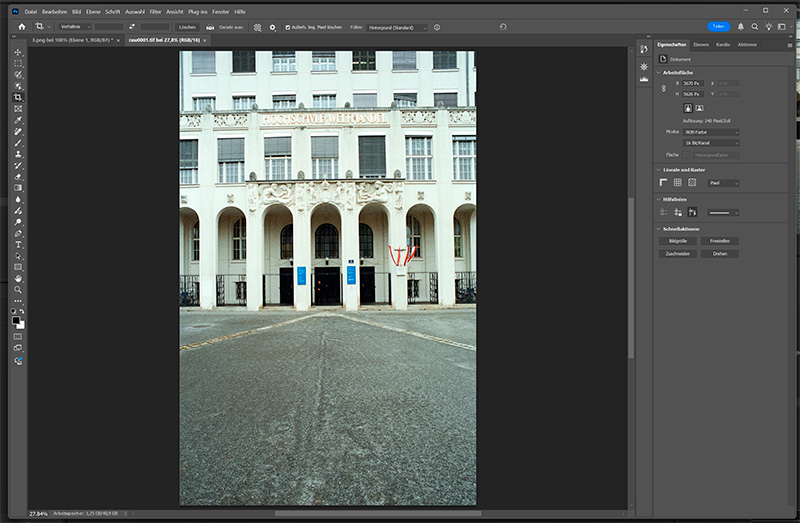This screenshot has height=523, width=800.
Task: Set portrait orientation in Properties panel
Action: click(x=688, y=108)
